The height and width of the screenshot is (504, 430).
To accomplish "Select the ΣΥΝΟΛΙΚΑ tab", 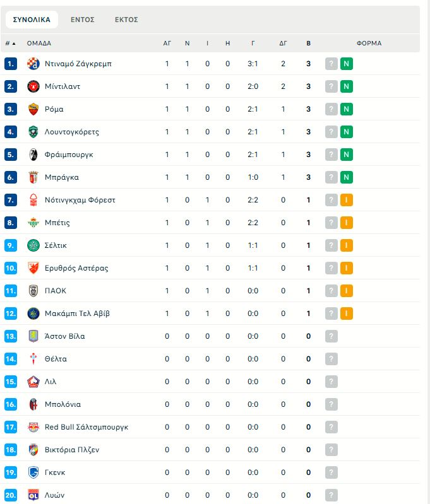I will point(32,20).
